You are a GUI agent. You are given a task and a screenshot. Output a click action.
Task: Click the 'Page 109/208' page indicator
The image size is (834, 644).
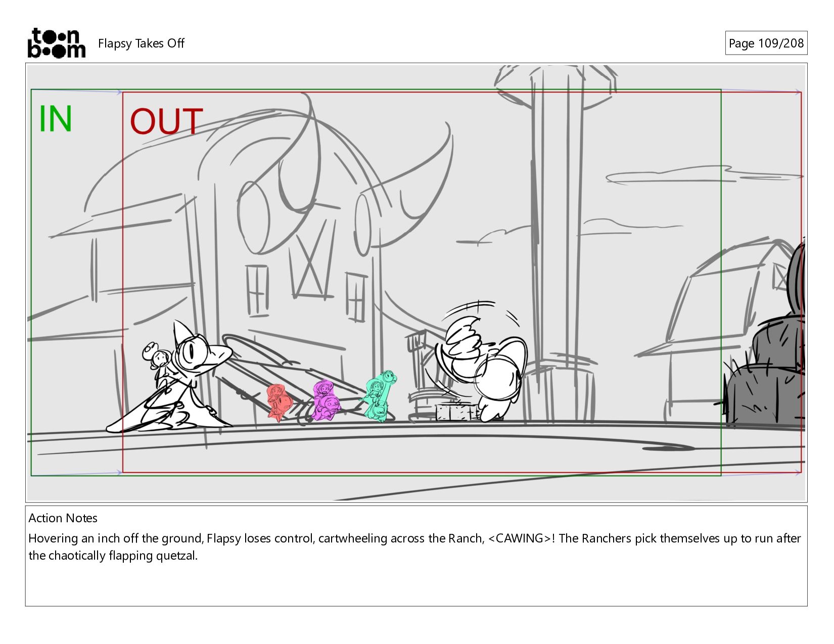(x=766, y=43)
